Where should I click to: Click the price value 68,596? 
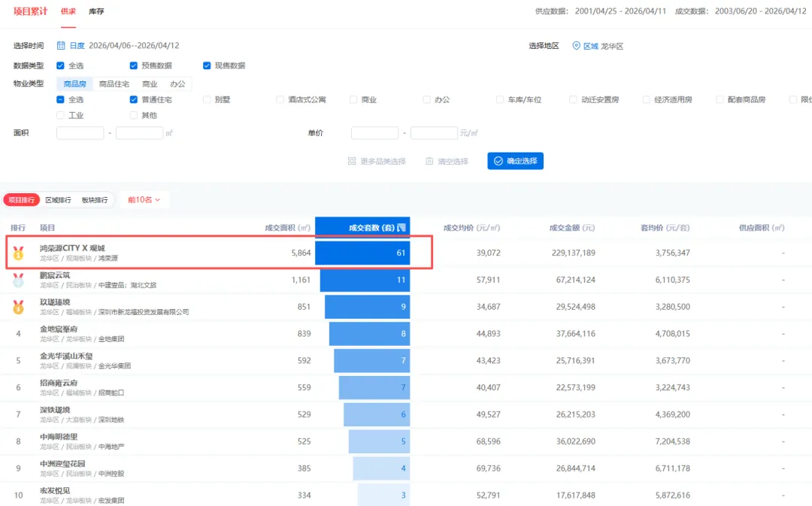click(489, 442)
